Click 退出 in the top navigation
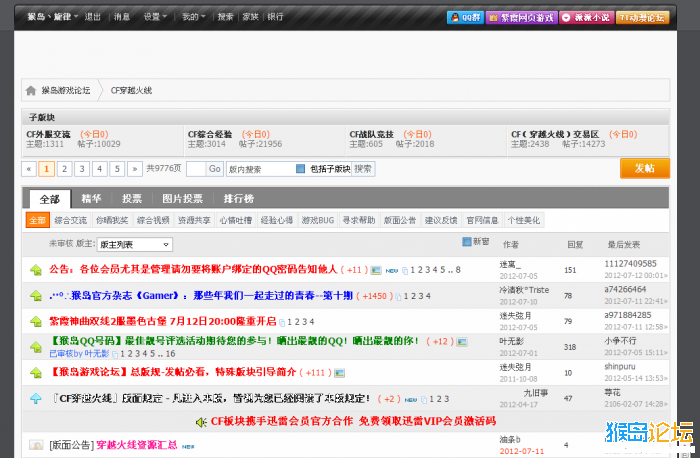700x458 pixels. point(92,17)
